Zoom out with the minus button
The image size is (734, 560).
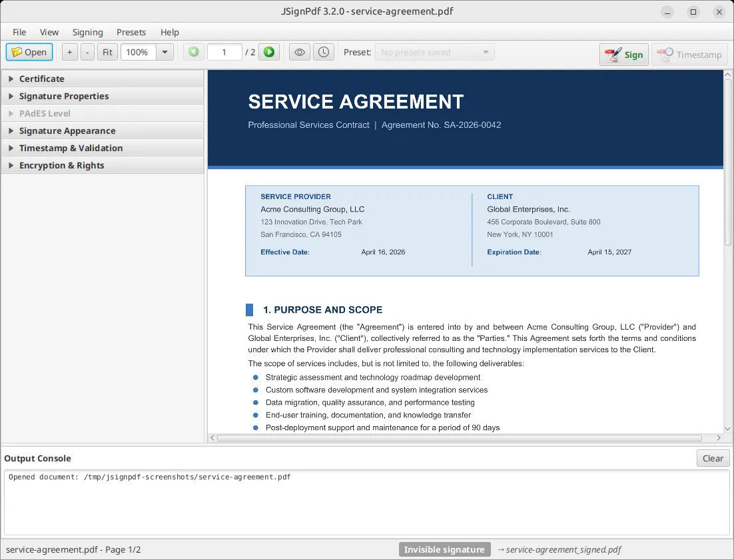click(x=87, y=52)
